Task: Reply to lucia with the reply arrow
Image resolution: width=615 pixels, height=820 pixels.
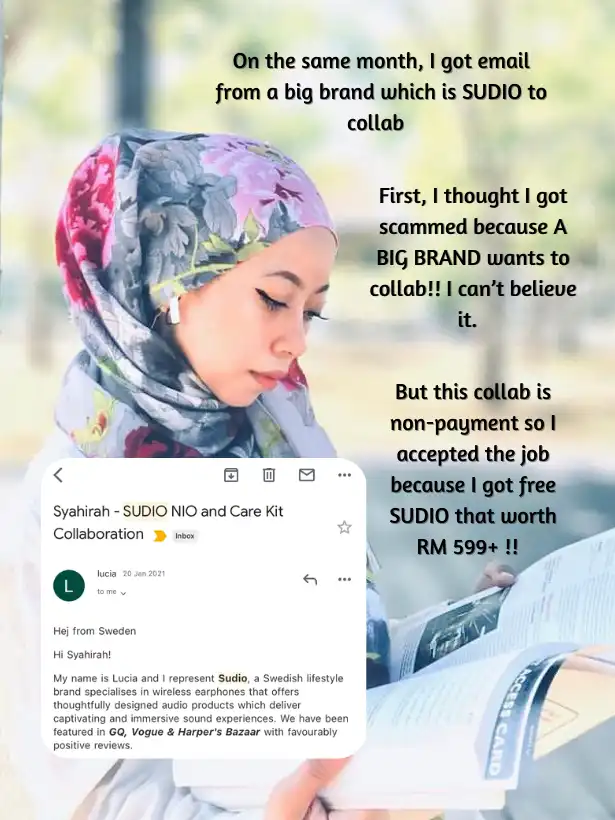Action: (x=310, y=579)
